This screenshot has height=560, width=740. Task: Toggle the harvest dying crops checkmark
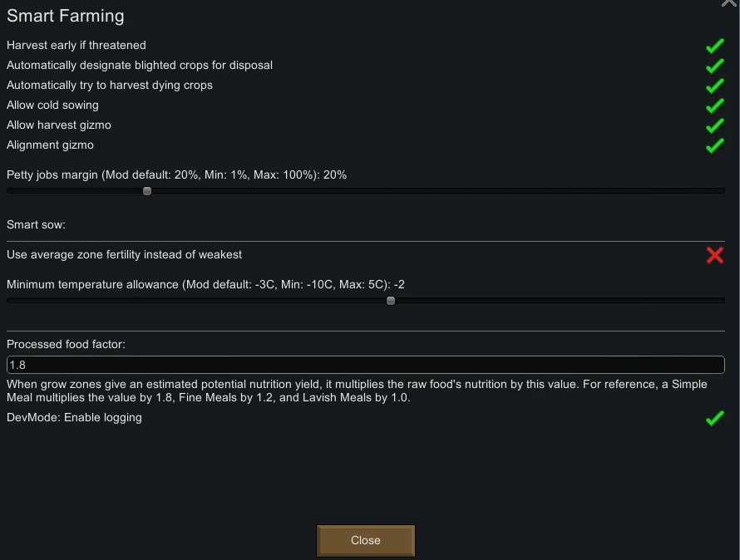point(714,86)
